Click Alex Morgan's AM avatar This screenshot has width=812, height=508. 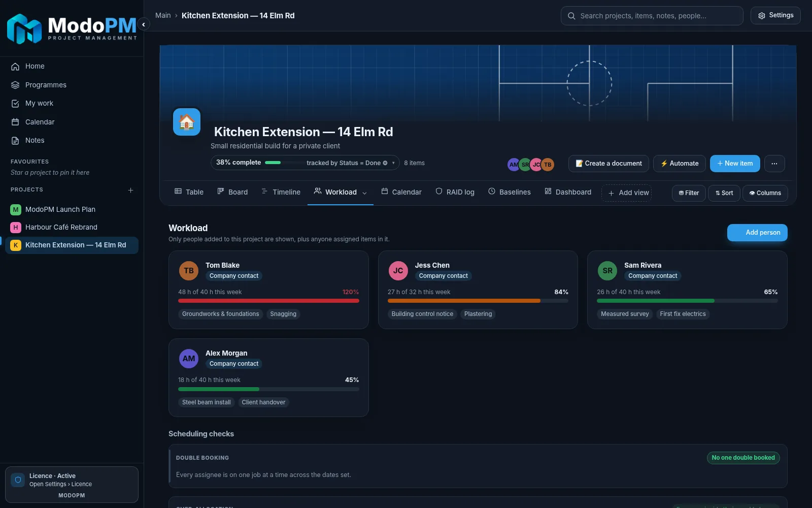189,359
